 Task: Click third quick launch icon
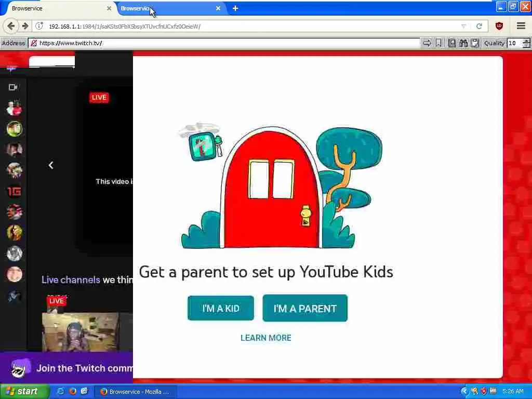[84, 392]
